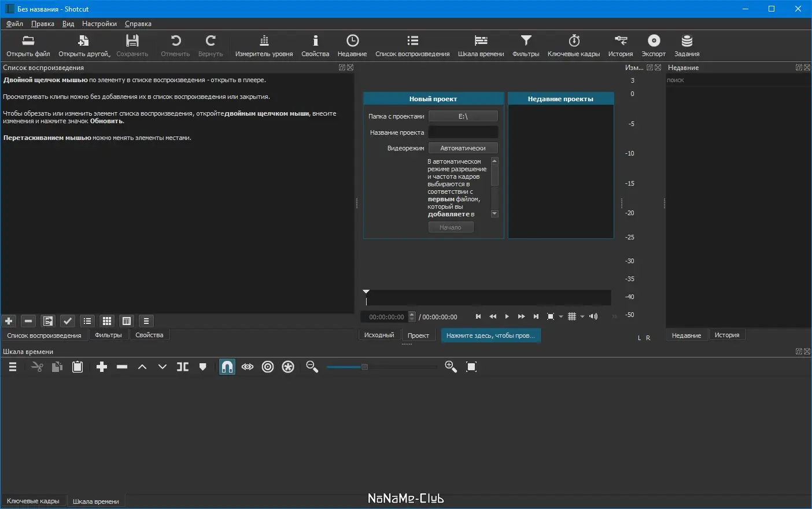Click the E:\ projects folder button
Image resolution: width=812 pixels, height=509 pixels.
coord(463,116)
